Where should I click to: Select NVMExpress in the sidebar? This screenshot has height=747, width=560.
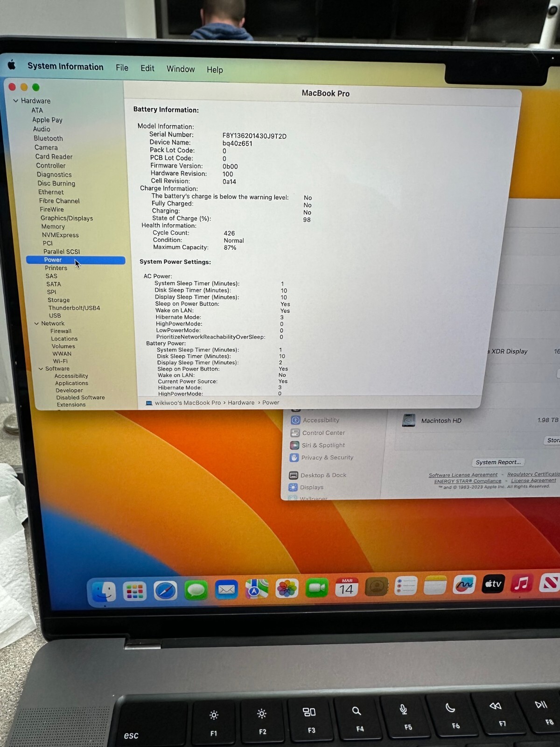(60, 235)
